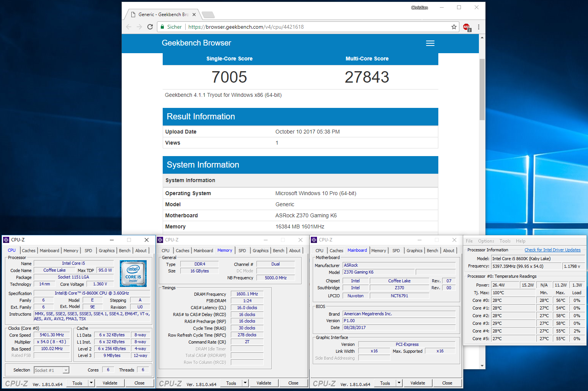Click Close button in first CPU-Z window
The height and width of the screenshot is (391, 588).
[139, 383]
